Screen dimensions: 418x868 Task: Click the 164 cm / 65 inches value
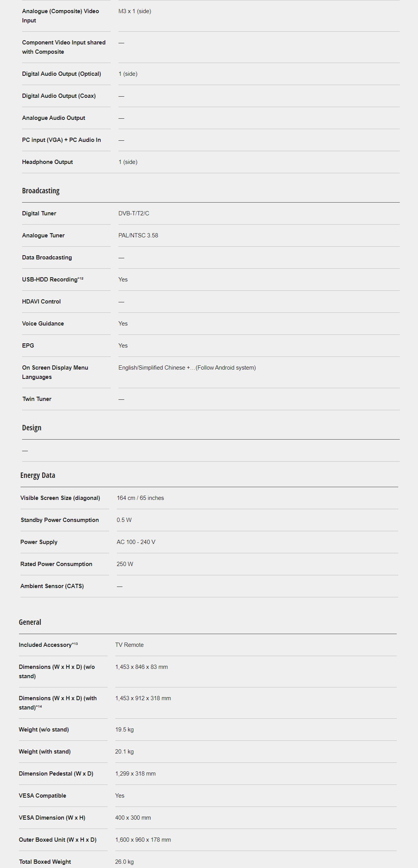[140, 498]
